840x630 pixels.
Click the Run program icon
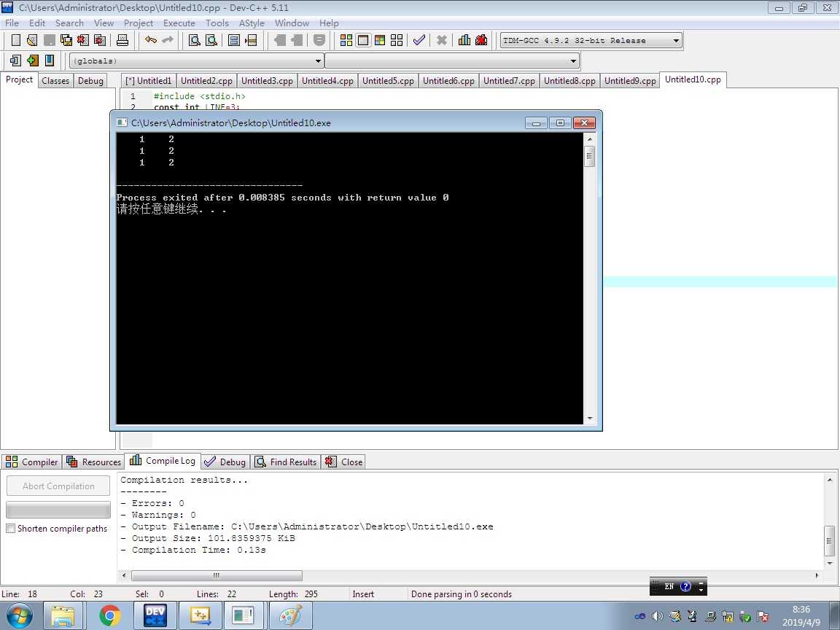[363, 40]
